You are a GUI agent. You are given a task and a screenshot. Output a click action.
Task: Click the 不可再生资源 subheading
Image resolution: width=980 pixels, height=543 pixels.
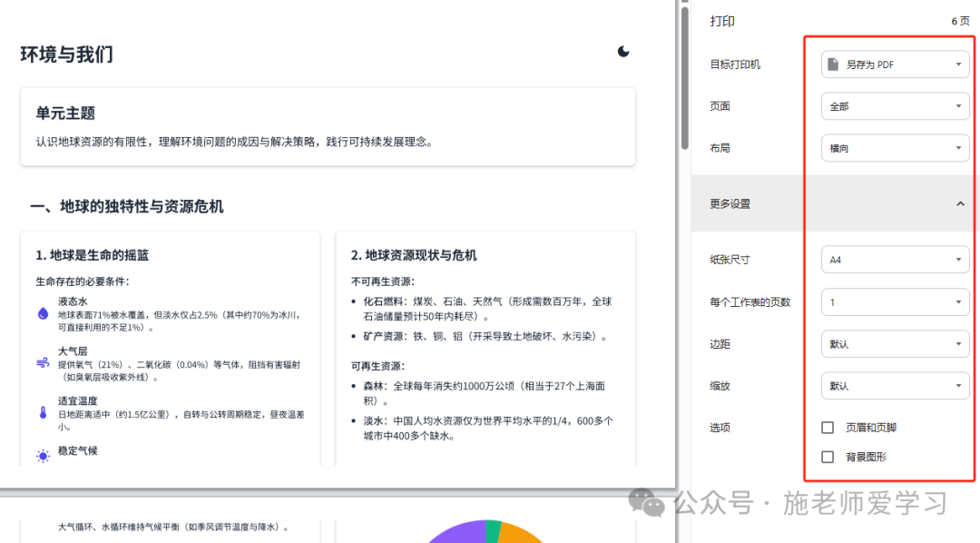pos(383,281)
